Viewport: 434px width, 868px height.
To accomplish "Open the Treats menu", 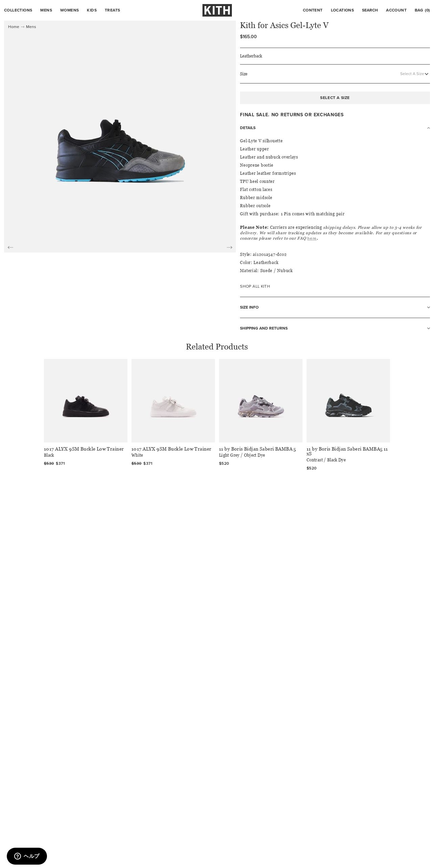I will tap(112, 10).
